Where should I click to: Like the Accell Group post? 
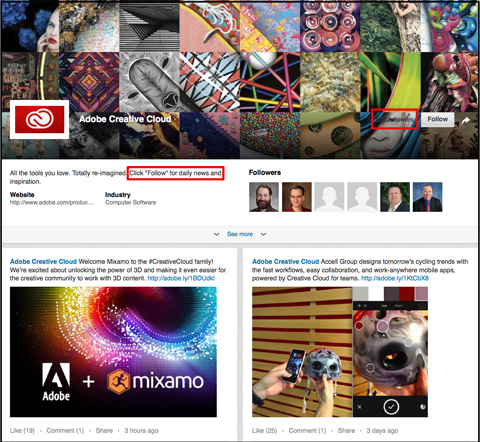[x=264, y=430]
